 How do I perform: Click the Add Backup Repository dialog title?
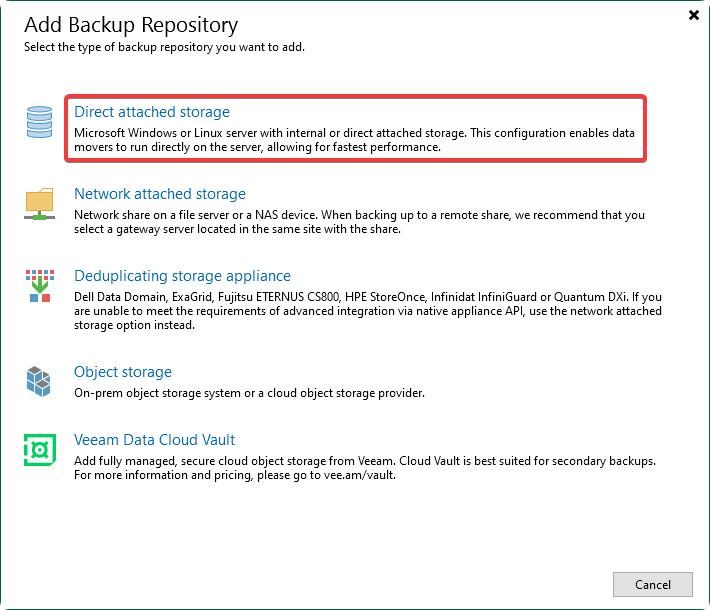click(x=131, y=24)
